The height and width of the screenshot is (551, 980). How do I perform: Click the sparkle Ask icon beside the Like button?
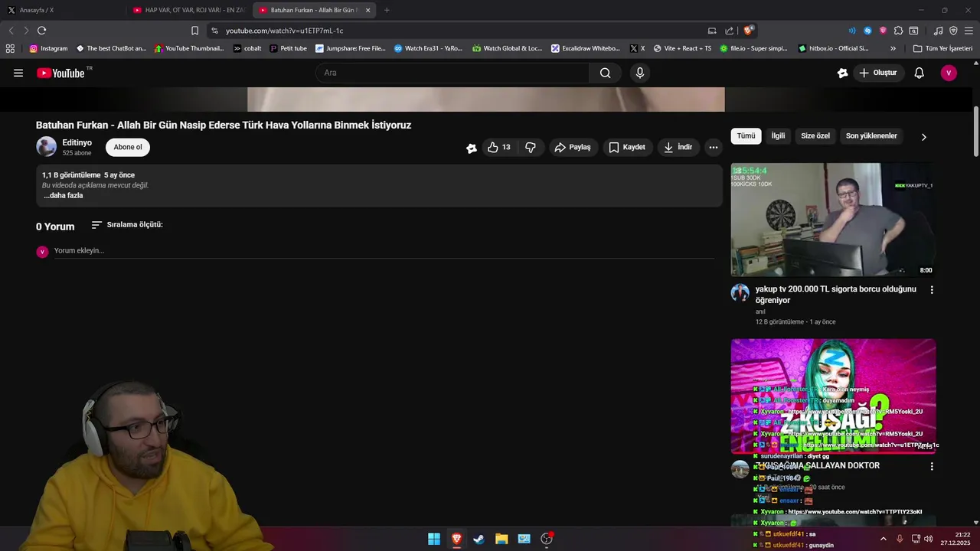[472, 148]
